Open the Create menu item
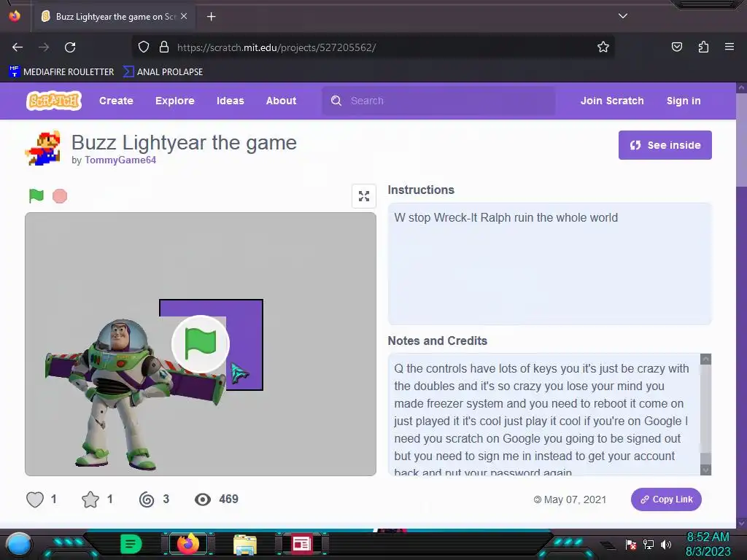This screenshot has width=747, height=560. click(x=116, y=101)
